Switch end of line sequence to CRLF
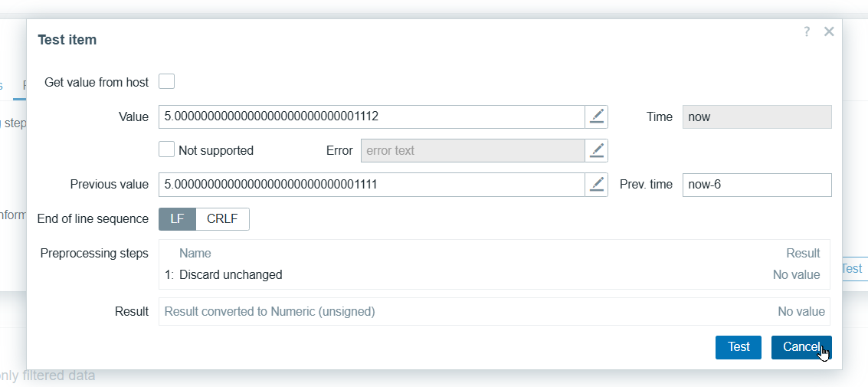 tap(222, 219)
